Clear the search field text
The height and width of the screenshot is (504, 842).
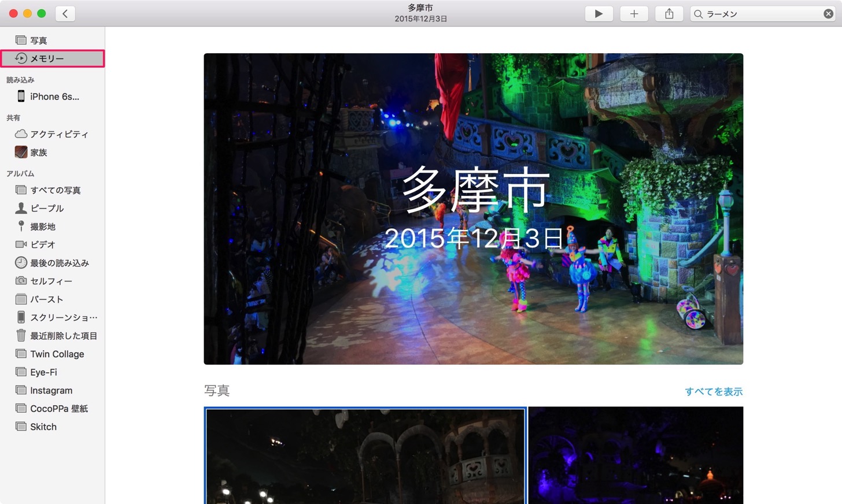click(828, 14)
